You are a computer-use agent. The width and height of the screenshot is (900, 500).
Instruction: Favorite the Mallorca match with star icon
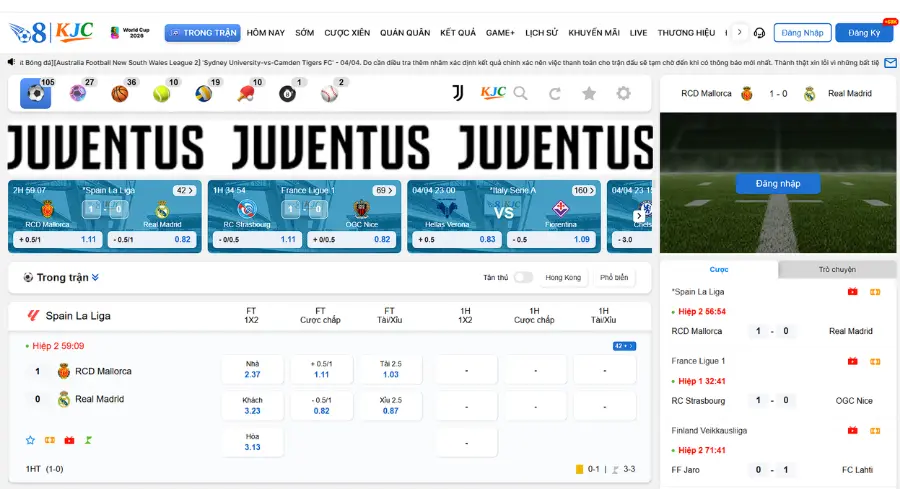[x=30, y=440]
